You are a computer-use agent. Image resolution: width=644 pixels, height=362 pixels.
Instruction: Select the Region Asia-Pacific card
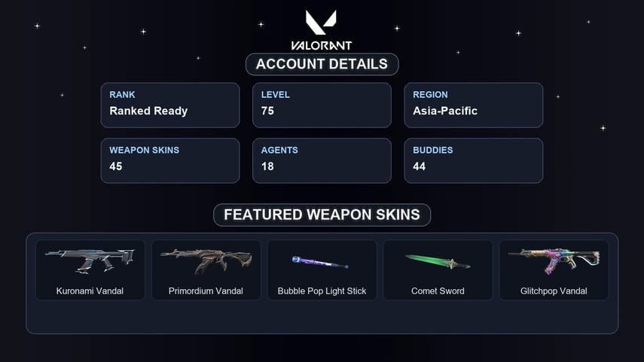click(474, 105)
